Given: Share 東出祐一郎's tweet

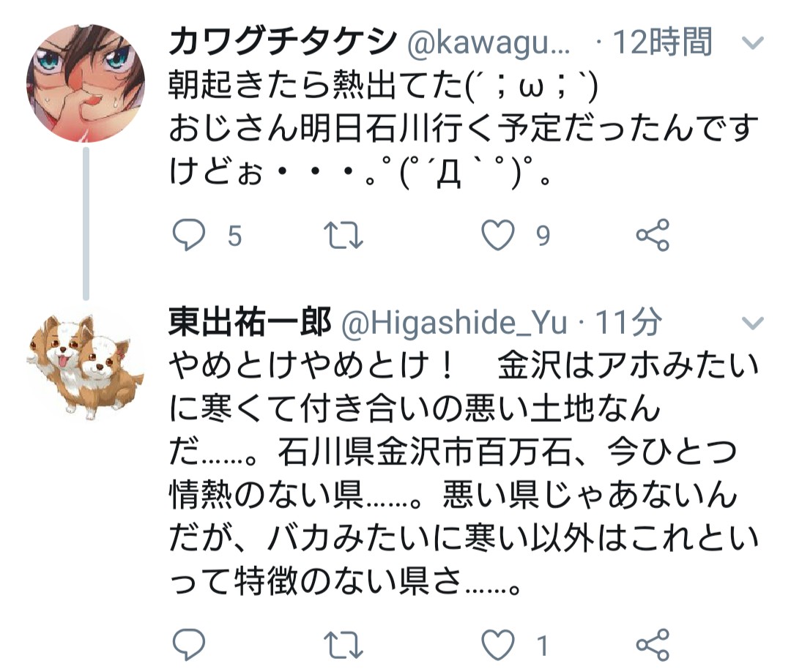Looking at the screenshot, I should click(653, 644).
